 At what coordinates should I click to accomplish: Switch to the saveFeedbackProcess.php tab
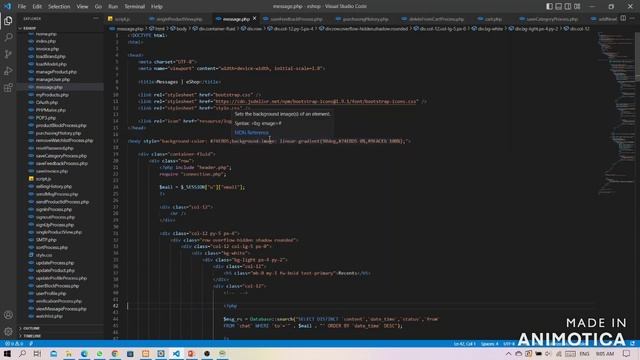tap(296, 19)
